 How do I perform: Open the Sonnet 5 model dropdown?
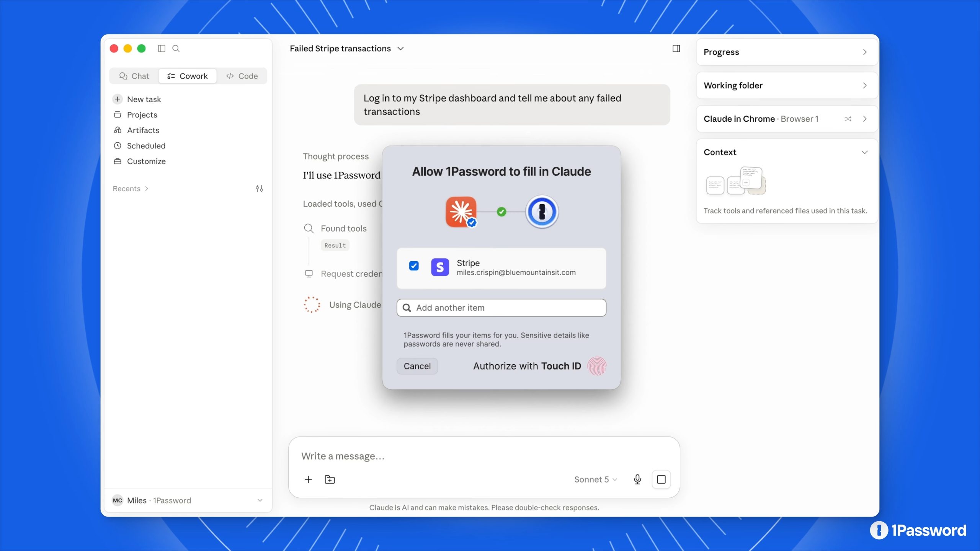596,479
